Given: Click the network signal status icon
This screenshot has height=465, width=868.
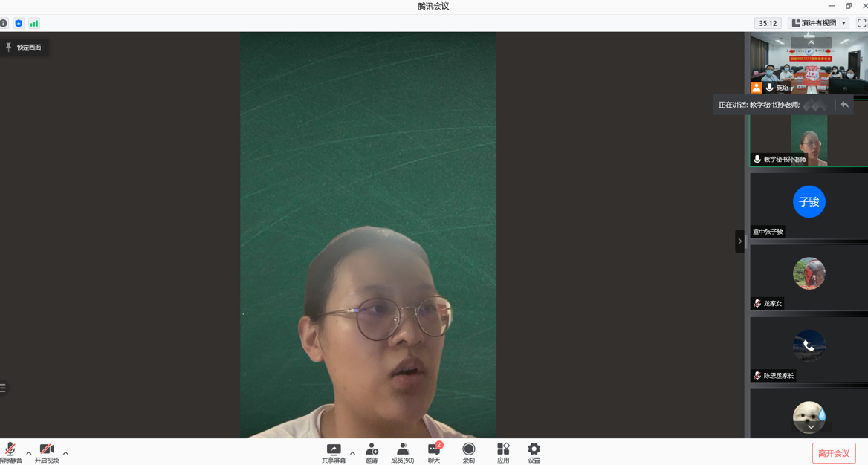Looking at the screenshot, I should (x=34, y=24).
